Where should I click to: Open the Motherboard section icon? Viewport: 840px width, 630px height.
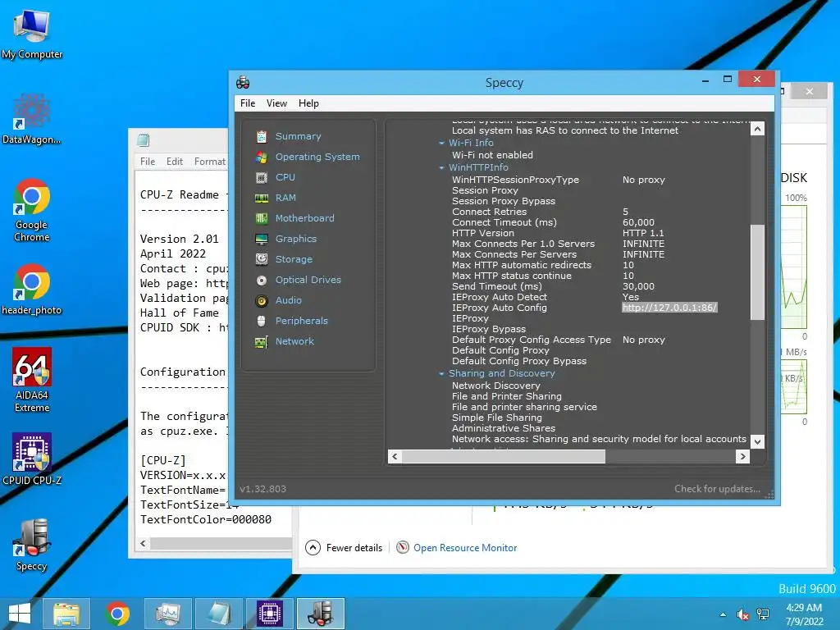(x=262, y=218)
